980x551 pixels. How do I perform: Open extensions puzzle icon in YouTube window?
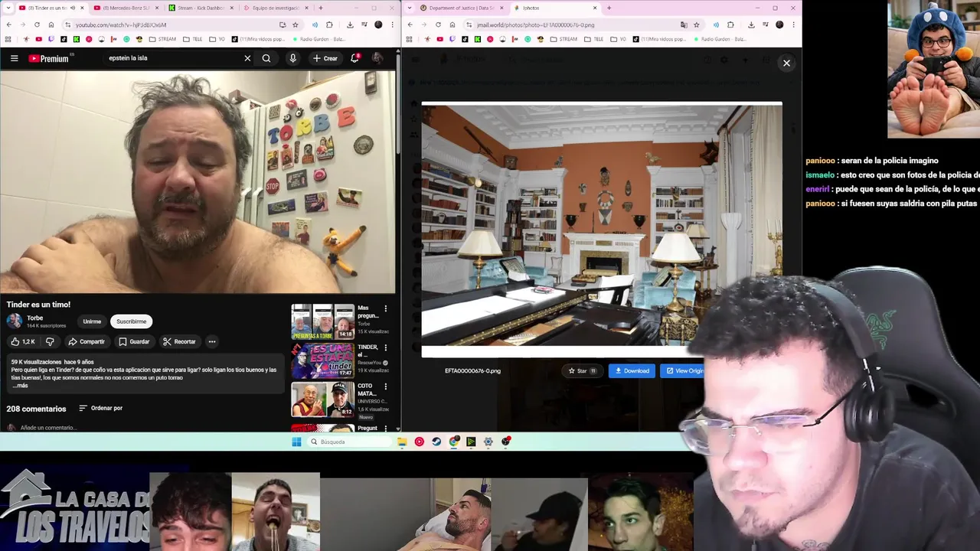point(329,24)
